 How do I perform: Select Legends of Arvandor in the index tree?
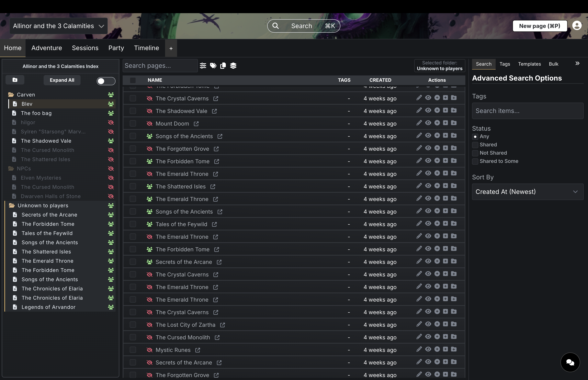point(48,307)
